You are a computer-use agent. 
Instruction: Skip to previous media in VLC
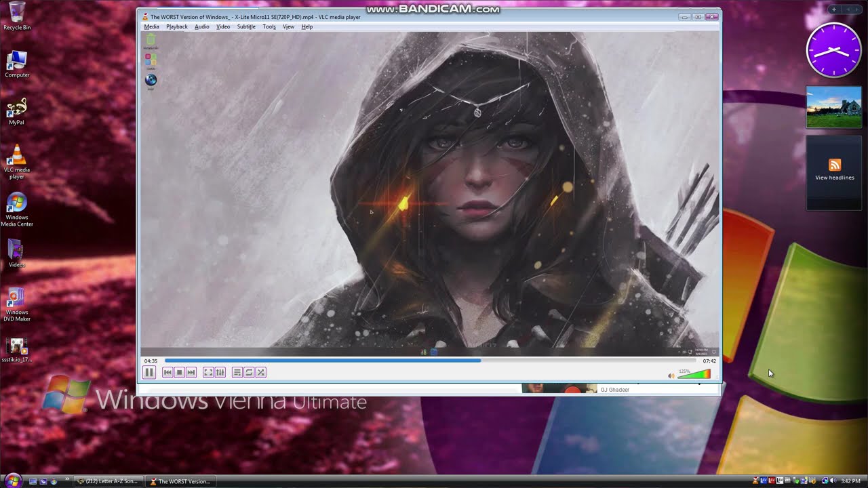167,372
